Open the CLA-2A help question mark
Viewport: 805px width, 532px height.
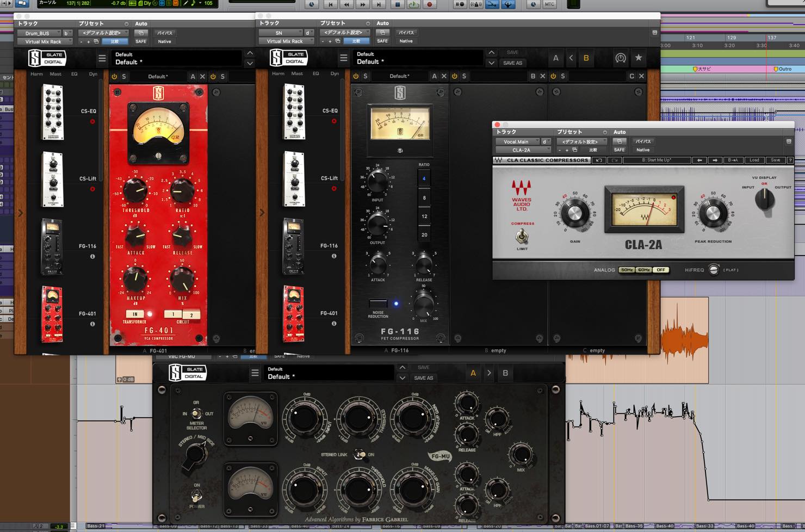point(790,160)
